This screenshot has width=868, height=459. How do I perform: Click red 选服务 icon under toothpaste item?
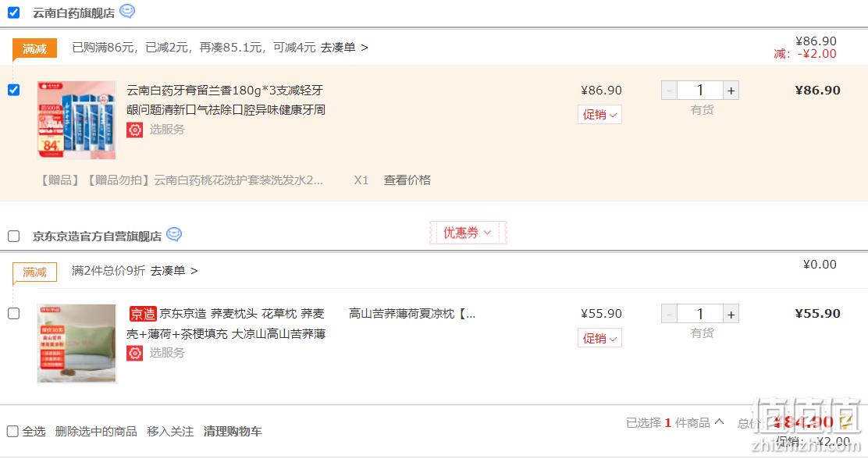[134, 130]
